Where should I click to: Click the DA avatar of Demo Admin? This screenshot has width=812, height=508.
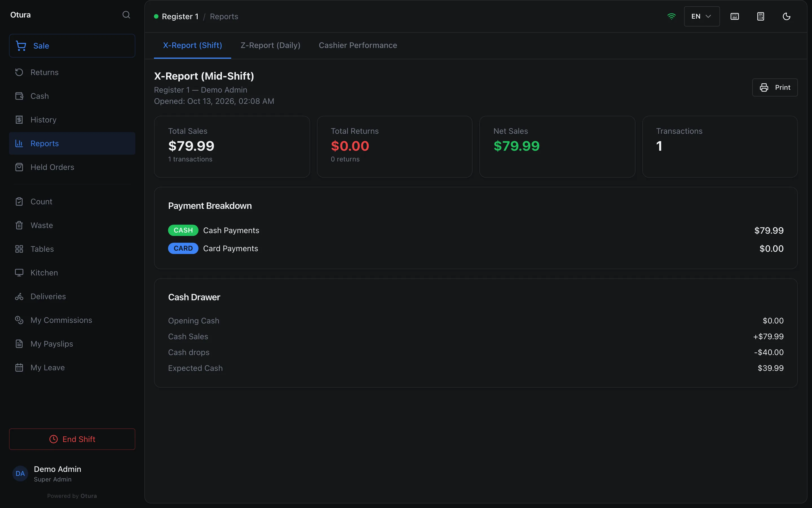click(x=20, y=473)
